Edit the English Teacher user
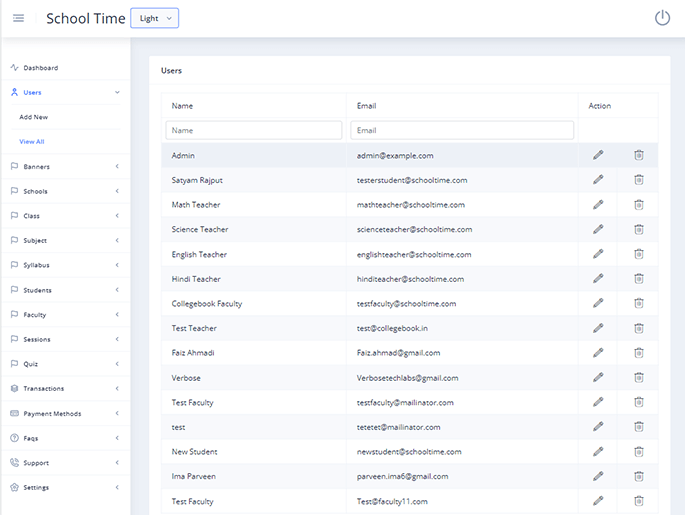Image resolution: width=685 pixels, height=515 pixels. tap(598, 254)
